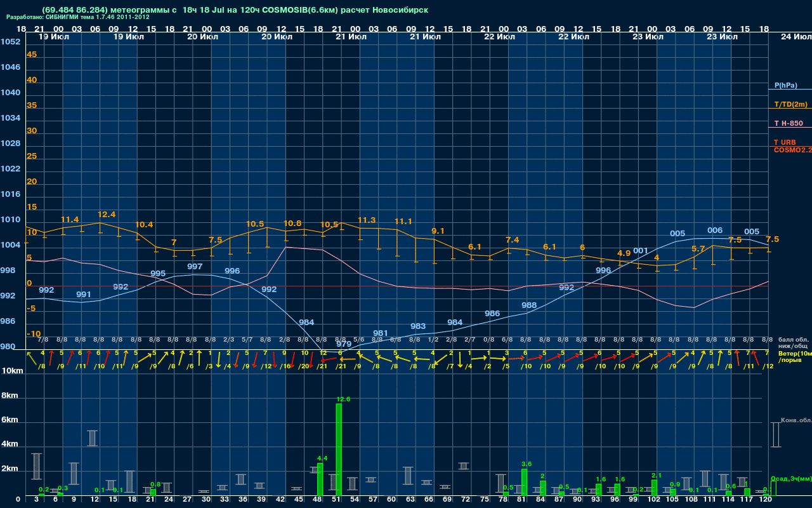
Task: Click the 11.1 temperature value
Action: [x=403, y=222]
